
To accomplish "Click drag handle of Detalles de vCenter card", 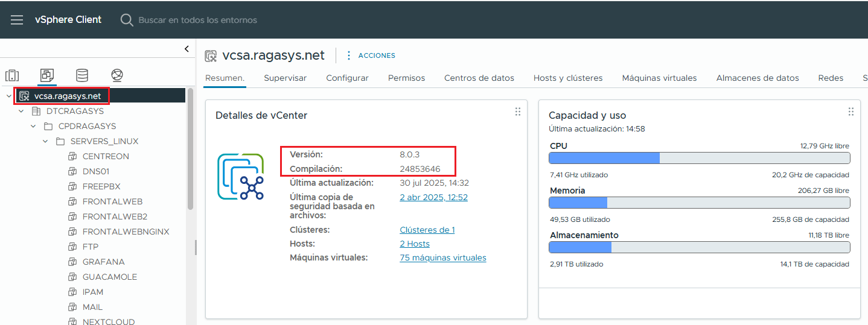I will pyautogui.click(x=517, y=112).
